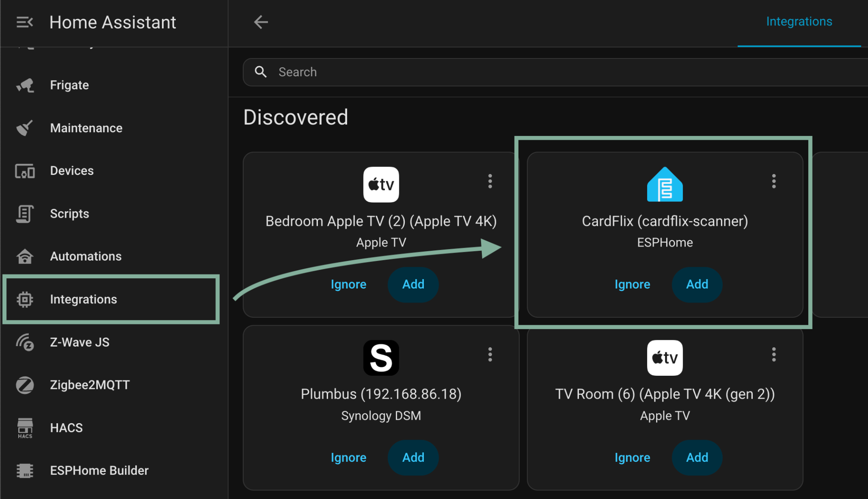This screenshot has width=868, height=499.
Task: Add the CardFlix ESPHome device
Action: tap(697, 284)
